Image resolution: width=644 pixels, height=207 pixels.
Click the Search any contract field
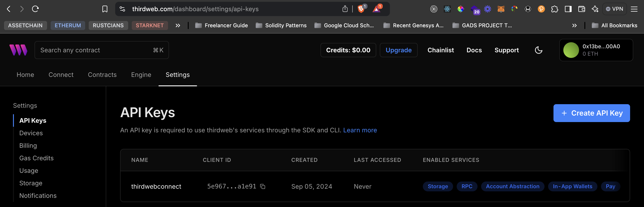102,50
